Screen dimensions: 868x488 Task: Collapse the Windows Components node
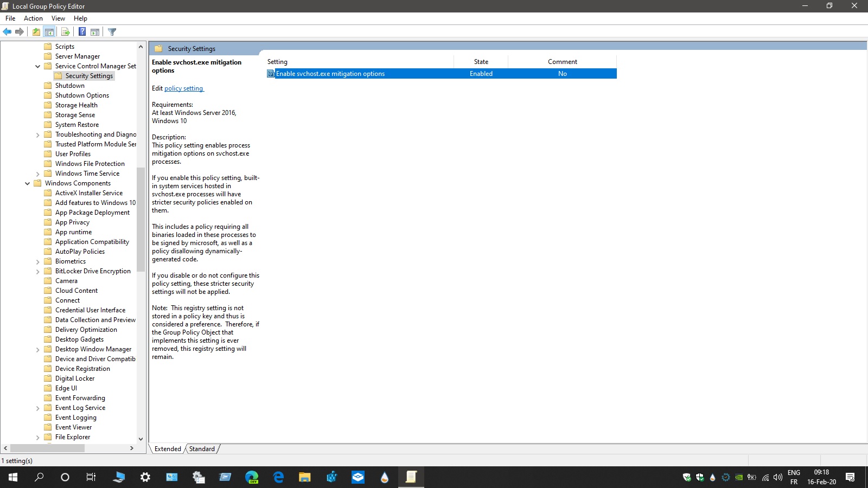[27, 183]
